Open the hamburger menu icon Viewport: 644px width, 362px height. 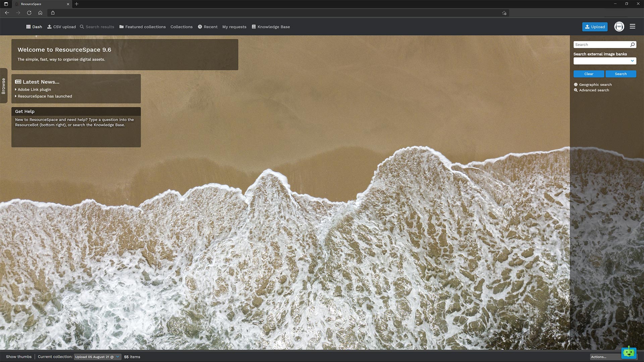[x=632, y=26]
